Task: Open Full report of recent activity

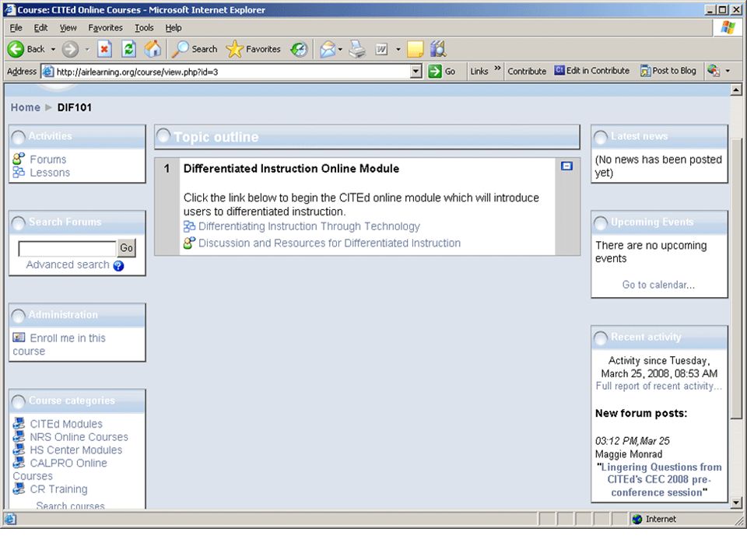Action: [659, 387]
